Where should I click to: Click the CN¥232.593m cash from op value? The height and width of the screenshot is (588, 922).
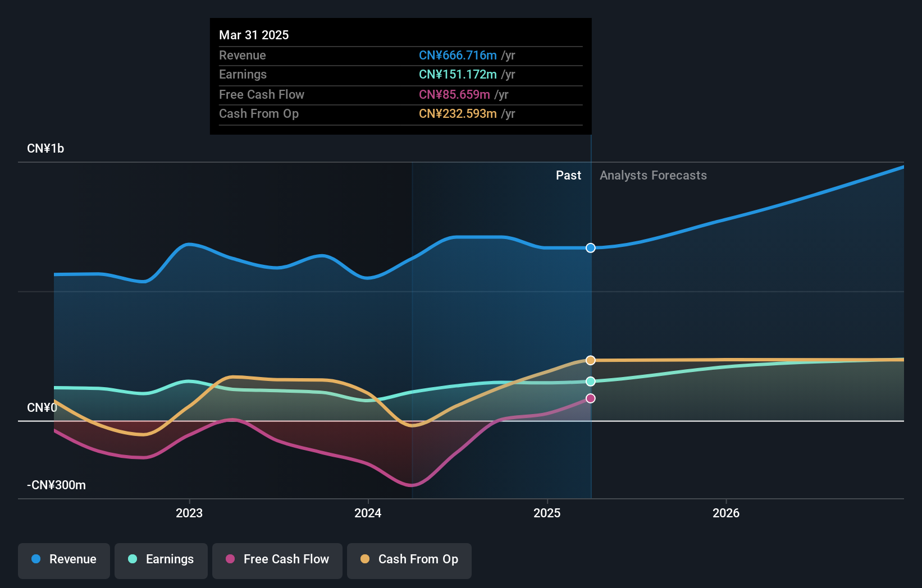[458, 113]
